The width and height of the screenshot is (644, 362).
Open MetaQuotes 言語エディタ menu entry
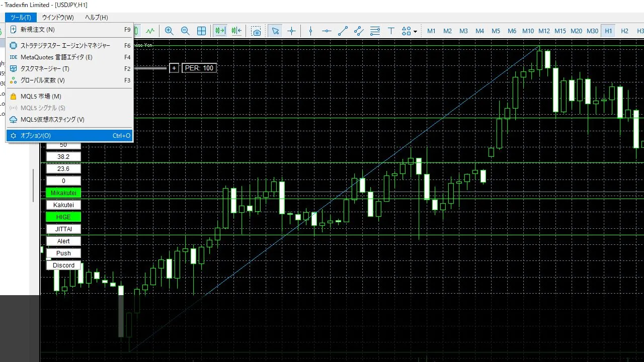click(56, 57)
